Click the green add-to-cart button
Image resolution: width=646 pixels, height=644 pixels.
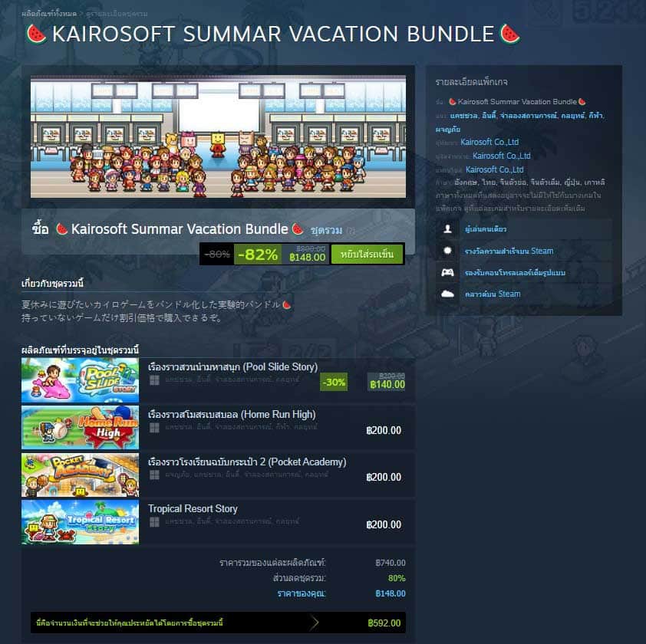pyautogui.click(x=367, y=254)
